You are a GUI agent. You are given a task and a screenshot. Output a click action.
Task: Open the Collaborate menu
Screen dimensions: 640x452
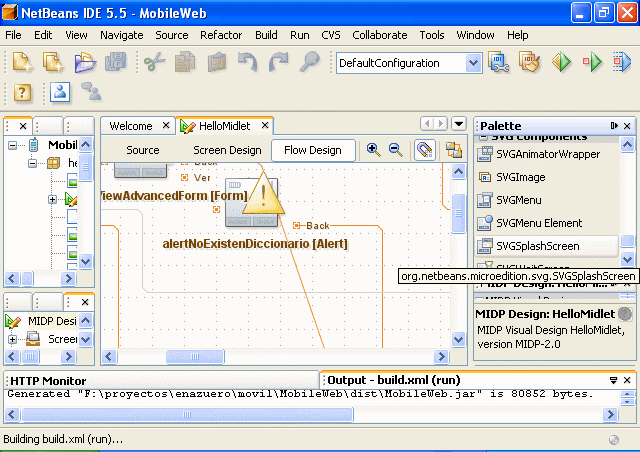click(x=380, y=35)
